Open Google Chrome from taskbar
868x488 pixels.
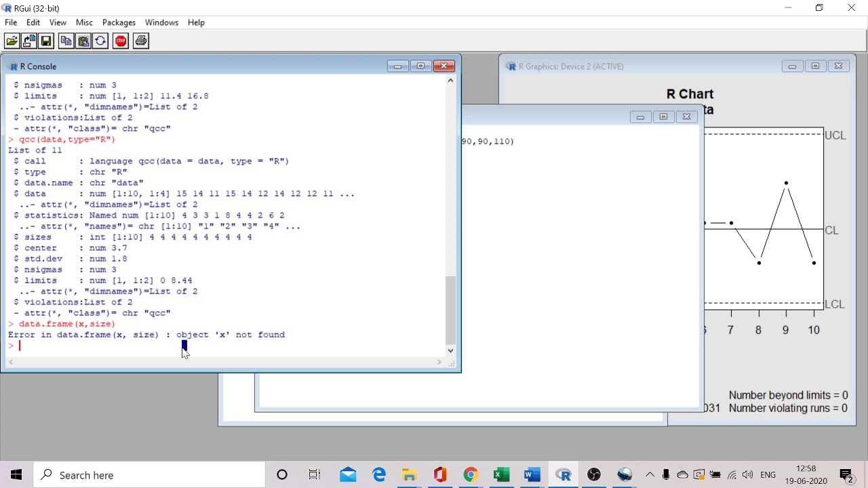click(x=471, y=474)
